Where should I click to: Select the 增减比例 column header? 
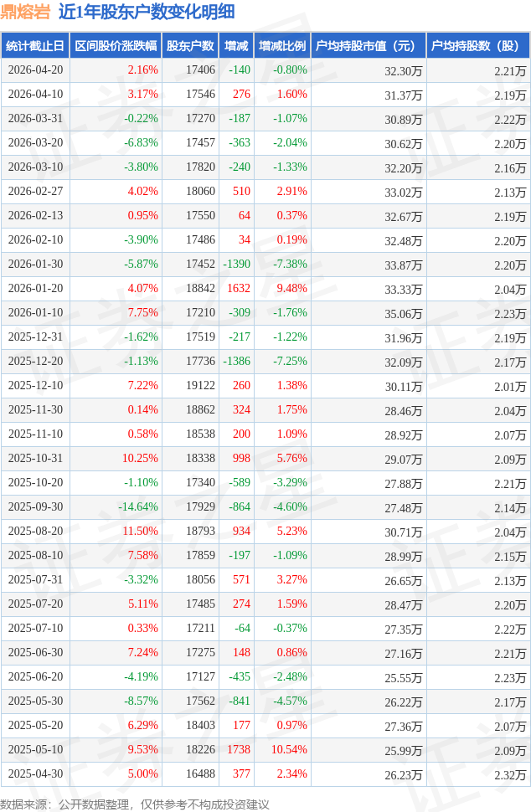pos(282,46)
